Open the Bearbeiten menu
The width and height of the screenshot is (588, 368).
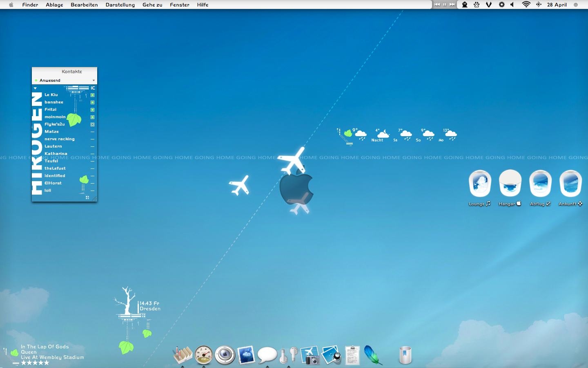coord(84,4)
